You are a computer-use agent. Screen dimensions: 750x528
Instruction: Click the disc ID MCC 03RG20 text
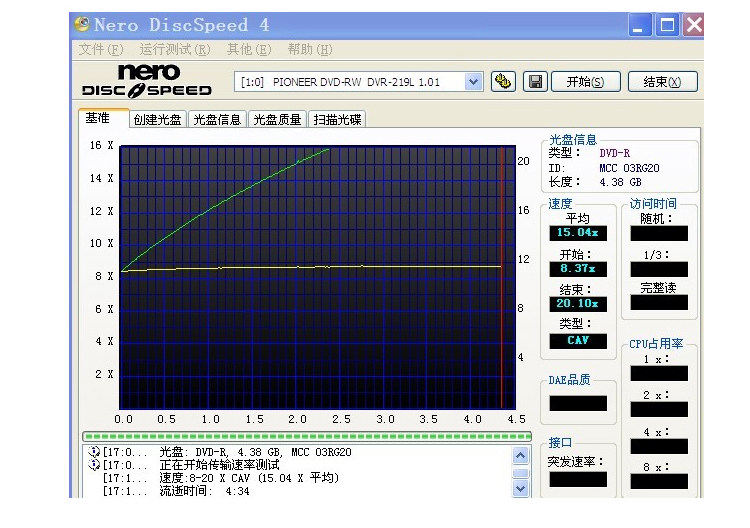tap(629, 168)
